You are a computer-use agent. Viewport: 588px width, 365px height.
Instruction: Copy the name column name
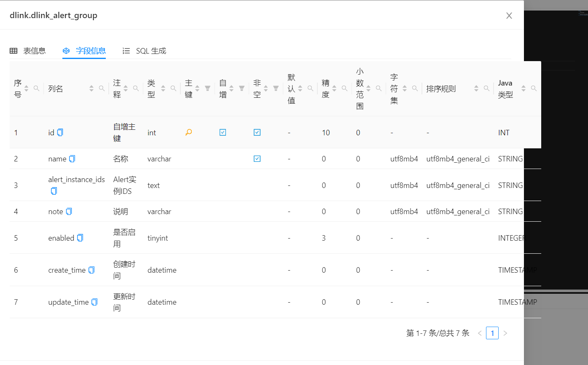tap(72, 159)
